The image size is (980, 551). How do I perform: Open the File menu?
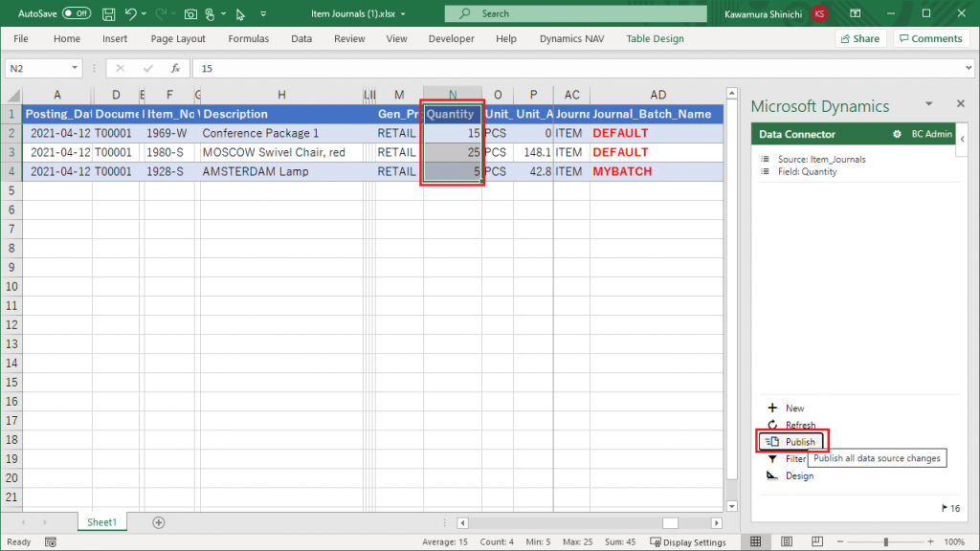coord(21,38)
